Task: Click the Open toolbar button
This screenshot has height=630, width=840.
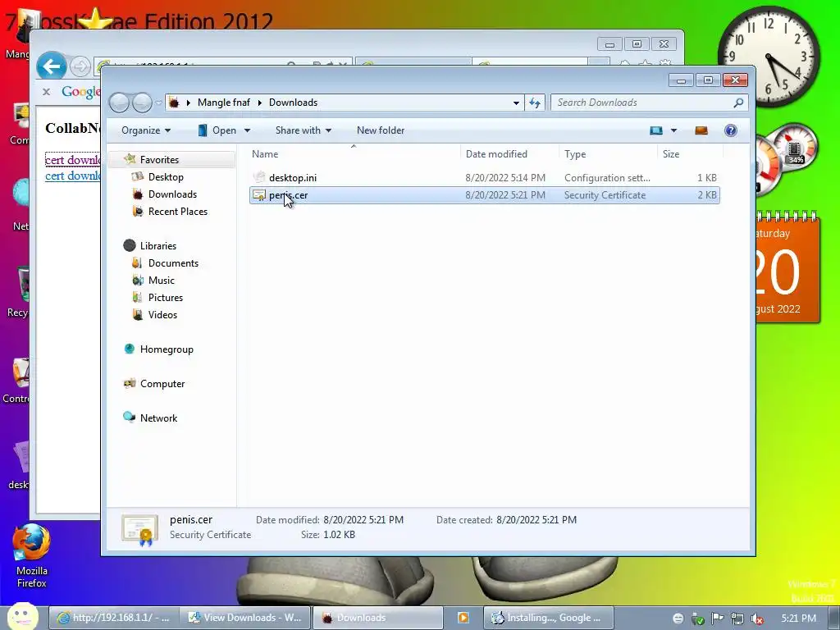Action: (217, 130)
